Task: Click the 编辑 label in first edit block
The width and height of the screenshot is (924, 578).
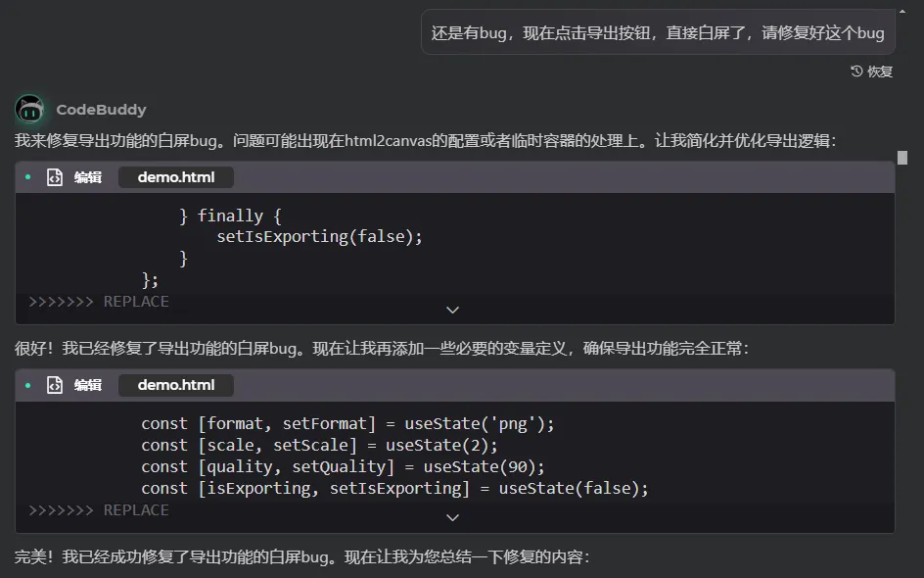Action: pyautogui.click(x=88, y=177)
